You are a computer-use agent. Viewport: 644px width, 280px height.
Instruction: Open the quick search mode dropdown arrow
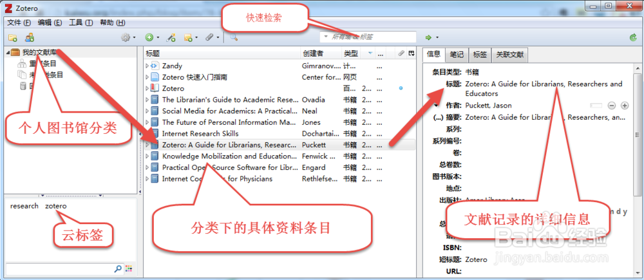click(326, 37)
